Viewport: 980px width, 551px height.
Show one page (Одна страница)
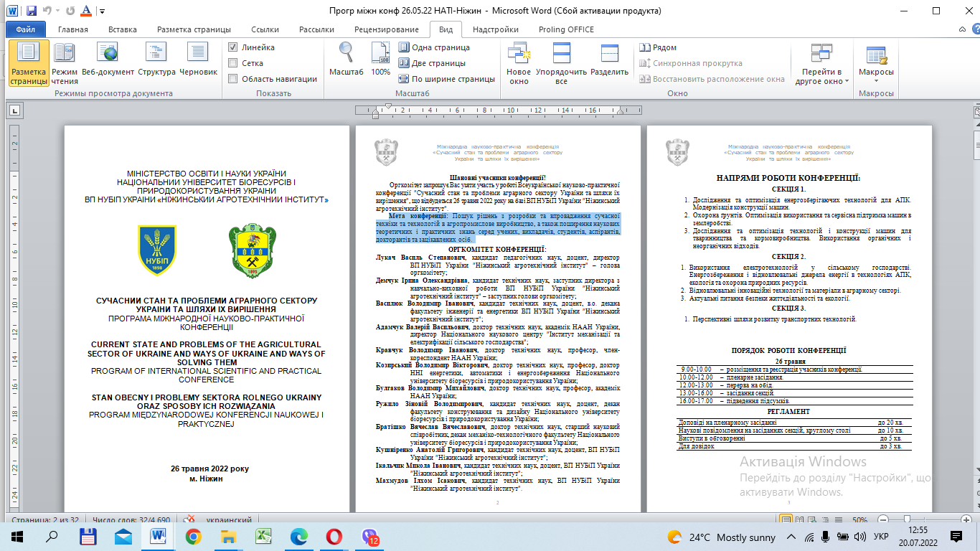[434, 47]
